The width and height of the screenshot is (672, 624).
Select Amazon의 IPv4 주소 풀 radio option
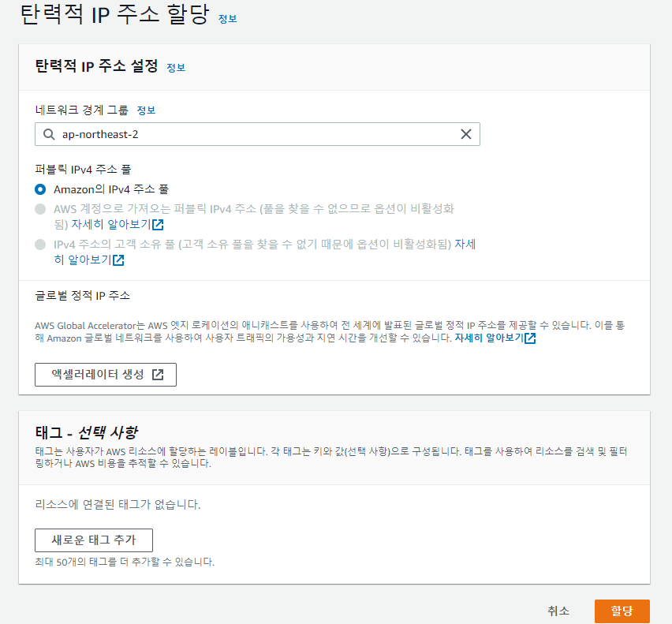click(40, 189)
